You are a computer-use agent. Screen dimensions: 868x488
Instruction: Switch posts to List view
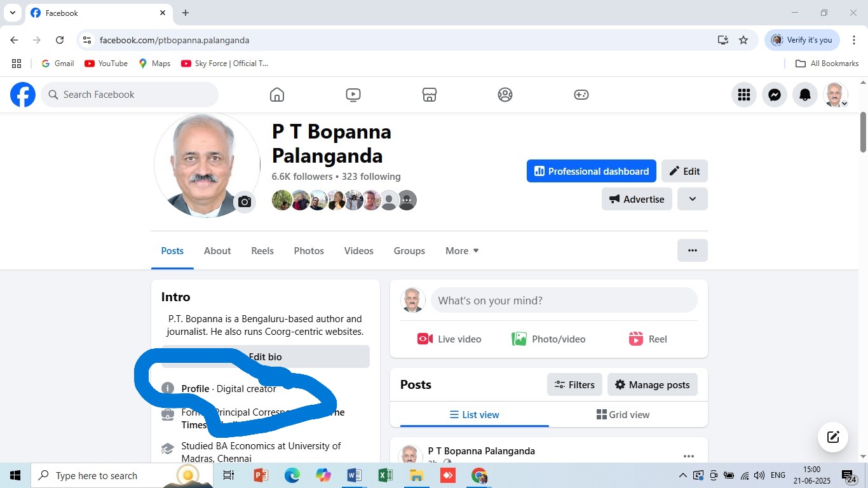(475, 415)
